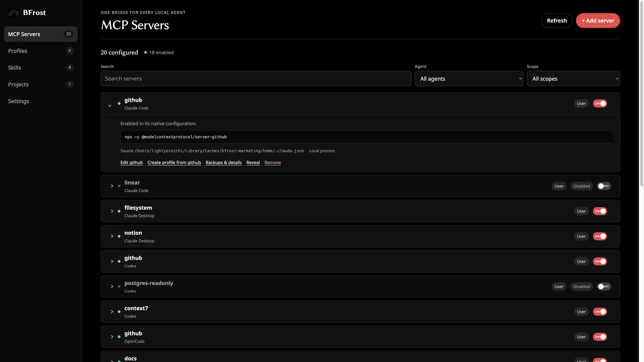This screenshot has width=644, height=362.
Task: Open the Projects sidebar section
Action: click(x=41, y=84)
